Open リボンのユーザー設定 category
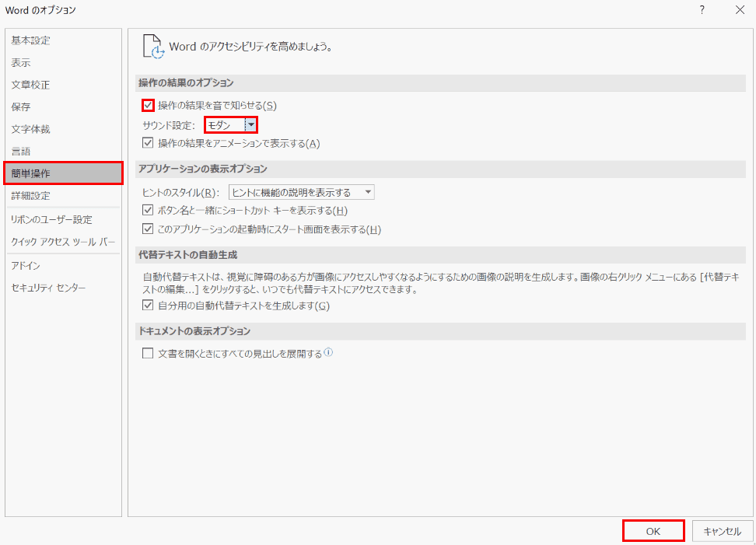Image resolution: width=756 pixels, height=545 pixels. click(63, 220)
